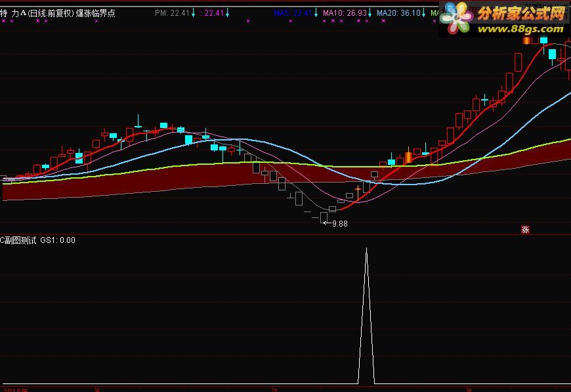Click the GS1: 0.00 indicator value
The height and width of the screenshot is (392, 571).
(x=58, y=240)
